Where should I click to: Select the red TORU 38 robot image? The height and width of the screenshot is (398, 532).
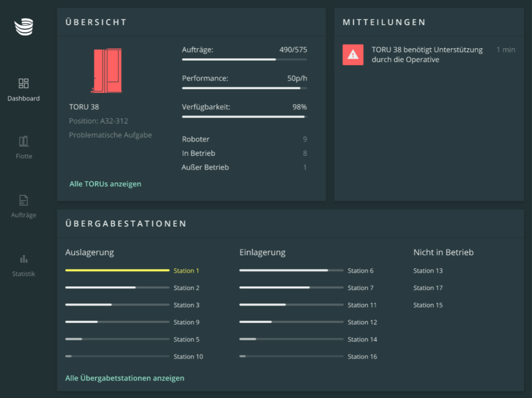tap(107, 70)
